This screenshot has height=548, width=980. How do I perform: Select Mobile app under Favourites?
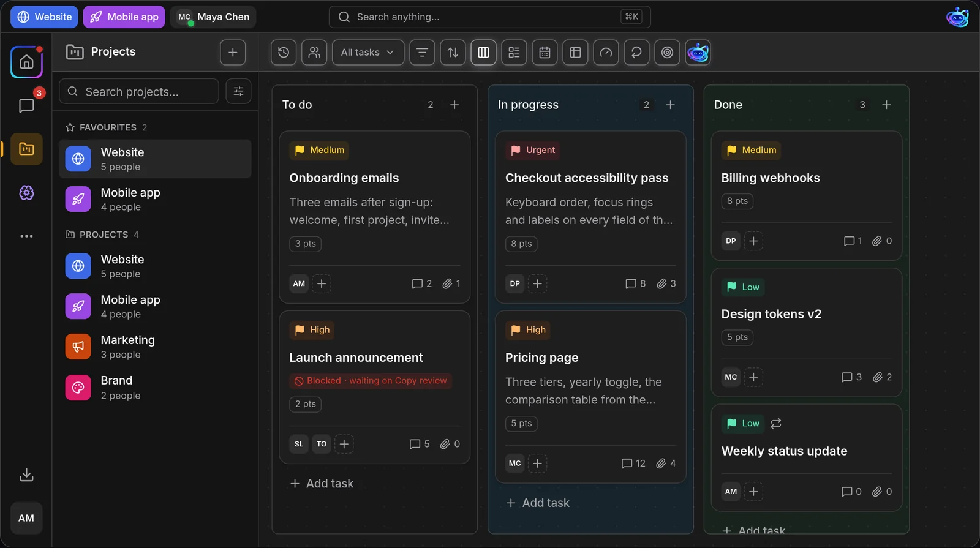click(155, 199)
